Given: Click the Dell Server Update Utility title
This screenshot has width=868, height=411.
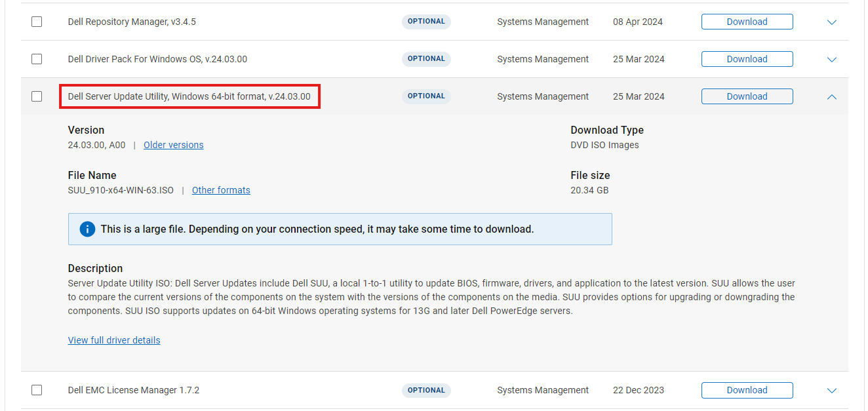Looking at the screenshot, I should pos(189,96).
